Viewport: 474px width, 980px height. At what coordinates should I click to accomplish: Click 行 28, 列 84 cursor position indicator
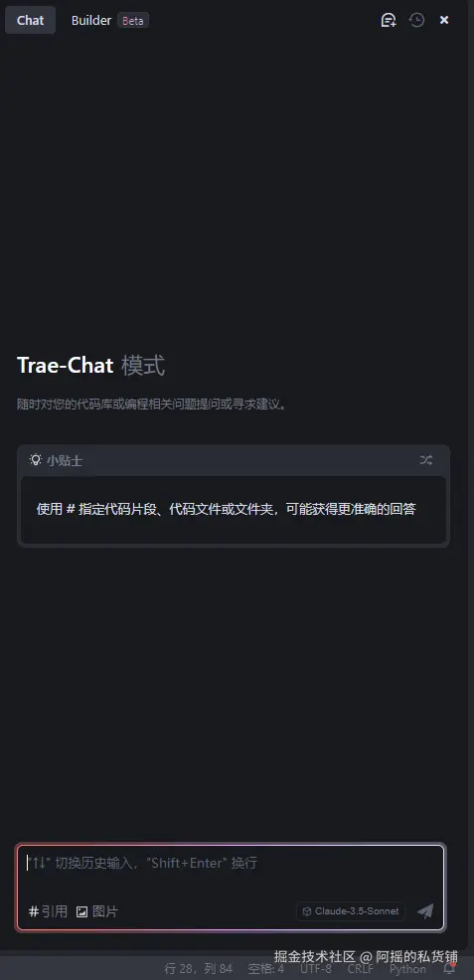coord(199,969)
